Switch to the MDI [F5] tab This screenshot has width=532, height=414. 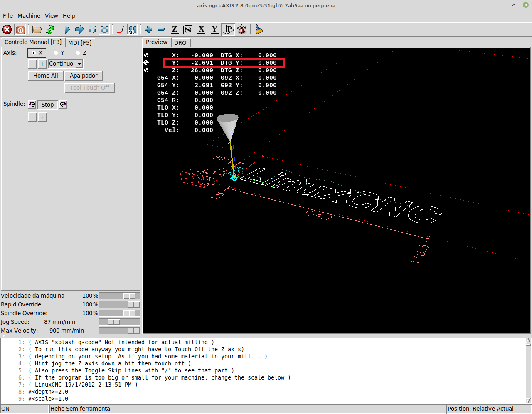(x=80, y=43)
